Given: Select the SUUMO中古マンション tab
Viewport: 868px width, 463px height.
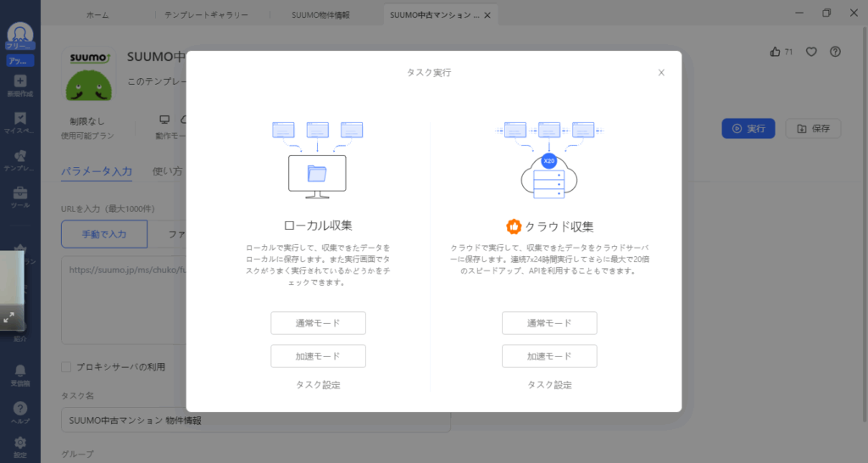Looking at the screenshot, I should click(x=435, y=15).
